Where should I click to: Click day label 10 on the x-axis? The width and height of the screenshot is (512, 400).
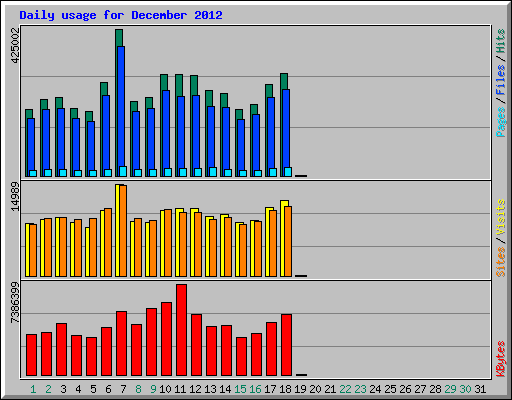point(165,389)
